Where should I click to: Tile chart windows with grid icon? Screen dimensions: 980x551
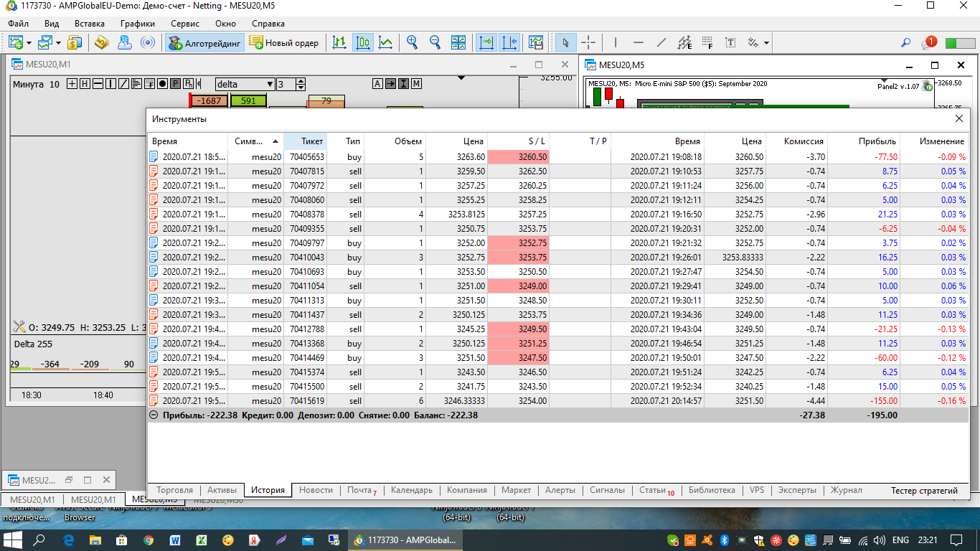[x=458, y=42]
